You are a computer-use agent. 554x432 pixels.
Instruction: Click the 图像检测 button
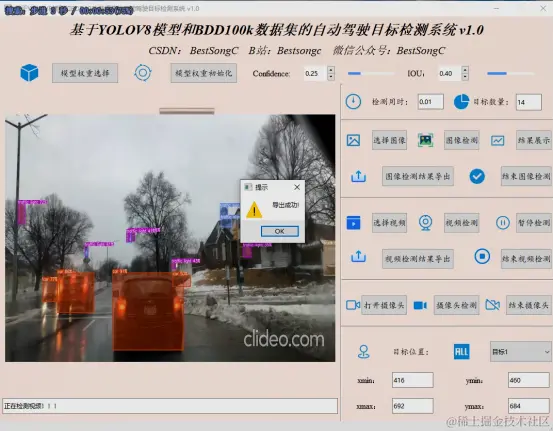click(x=461, y=140)
